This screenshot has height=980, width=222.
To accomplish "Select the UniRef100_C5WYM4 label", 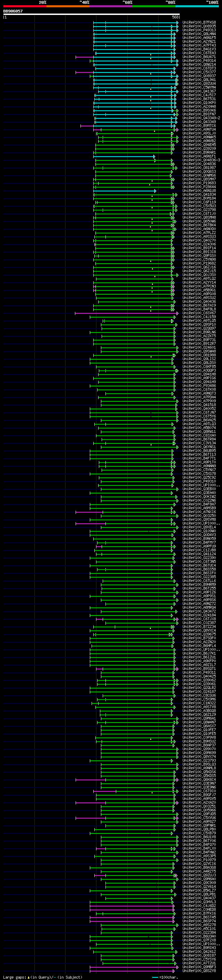I will pos(199,88).
